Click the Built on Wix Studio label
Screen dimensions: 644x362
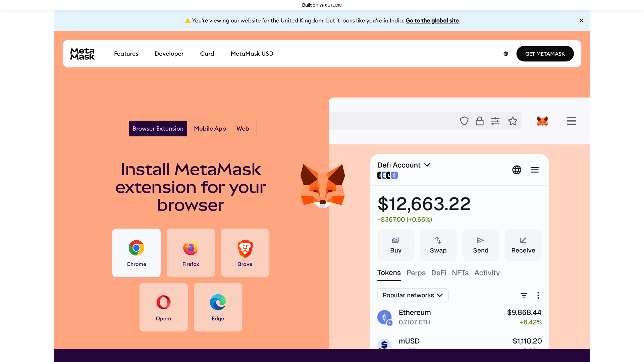322,5
